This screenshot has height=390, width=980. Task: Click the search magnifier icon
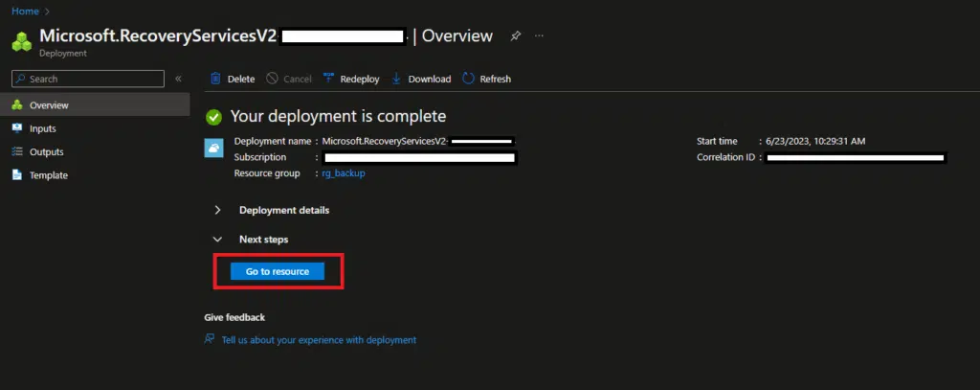click(x=21, y=79)
